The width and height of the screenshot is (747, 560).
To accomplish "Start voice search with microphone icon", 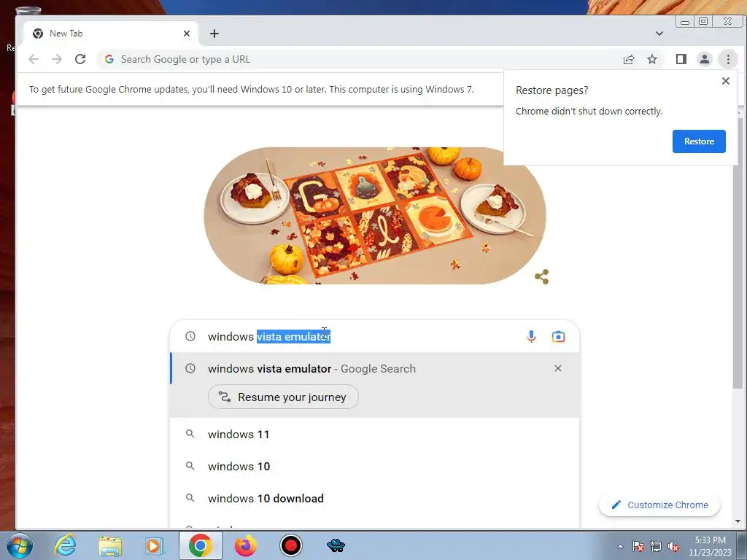I will pos(531,337).
